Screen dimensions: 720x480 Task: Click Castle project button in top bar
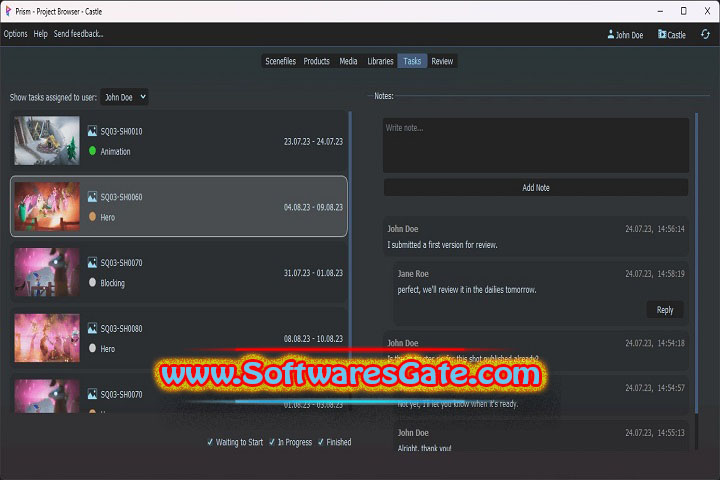[x=671, y=34]
